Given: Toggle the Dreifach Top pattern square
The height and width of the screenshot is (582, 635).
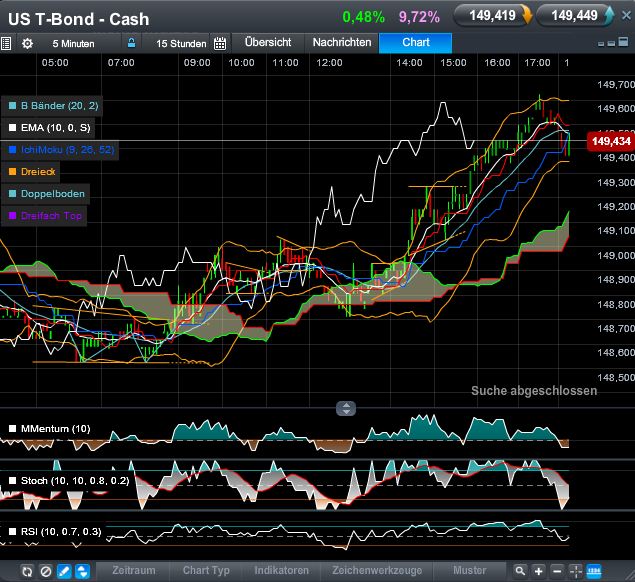Looking at the screenshot, I should pos(13,215).
